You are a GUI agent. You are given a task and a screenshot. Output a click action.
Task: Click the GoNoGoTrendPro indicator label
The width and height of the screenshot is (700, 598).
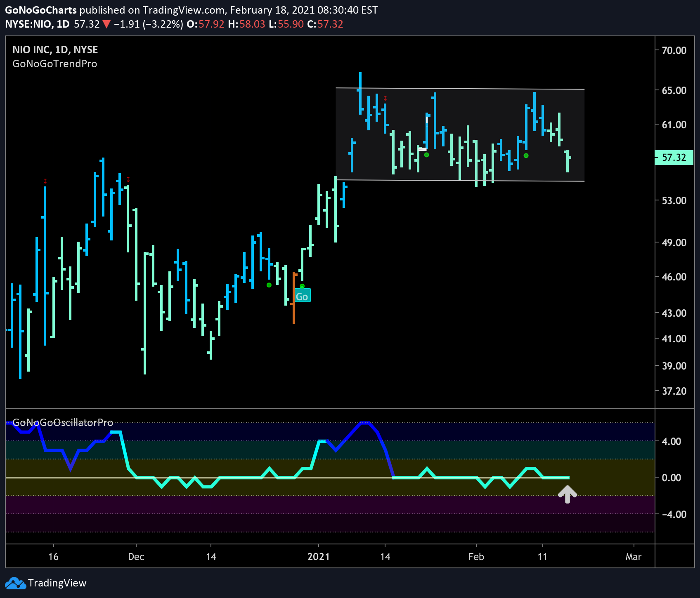pos(55,64)
